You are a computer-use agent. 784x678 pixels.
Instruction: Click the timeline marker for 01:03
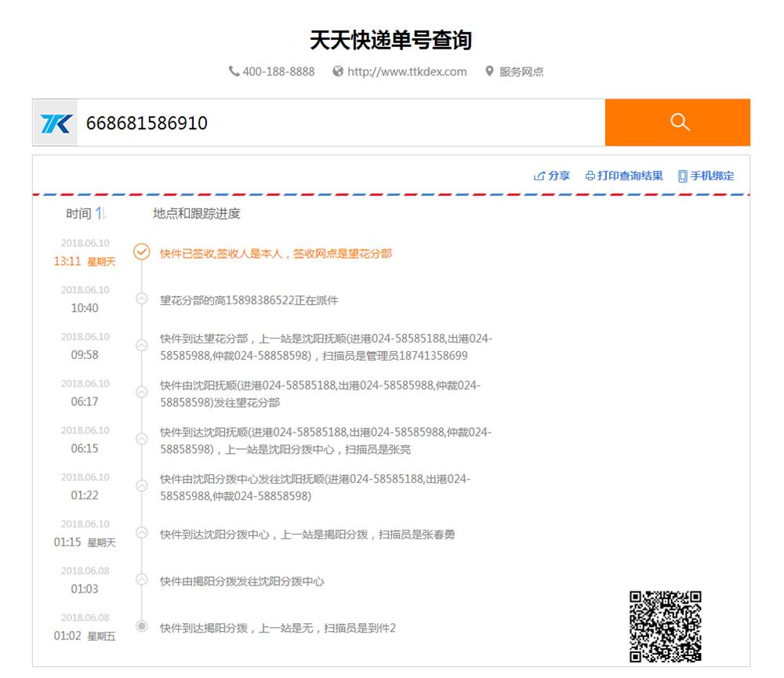pos(142,579)
